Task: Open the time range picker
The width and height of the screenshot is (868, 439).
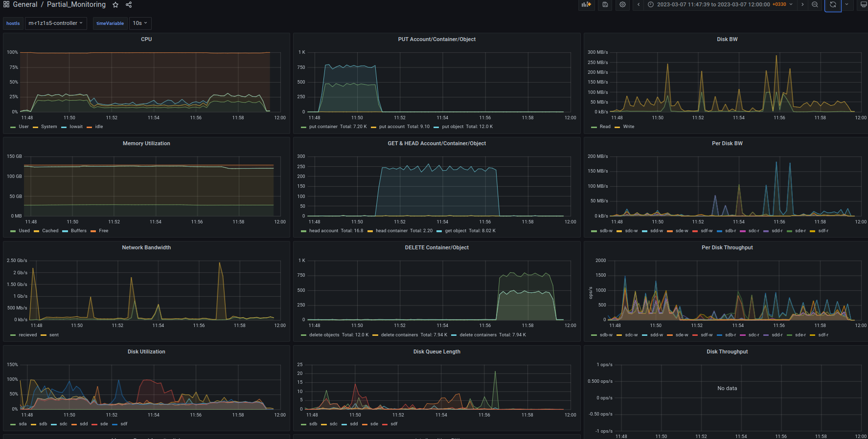Action: coord(720,4)
